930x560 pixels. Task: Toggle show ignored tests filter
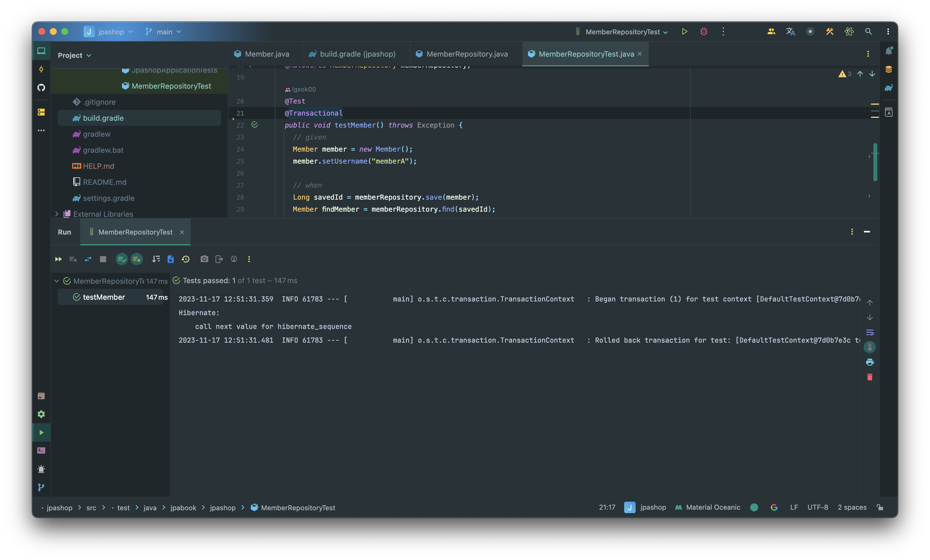tap(137, 259)
